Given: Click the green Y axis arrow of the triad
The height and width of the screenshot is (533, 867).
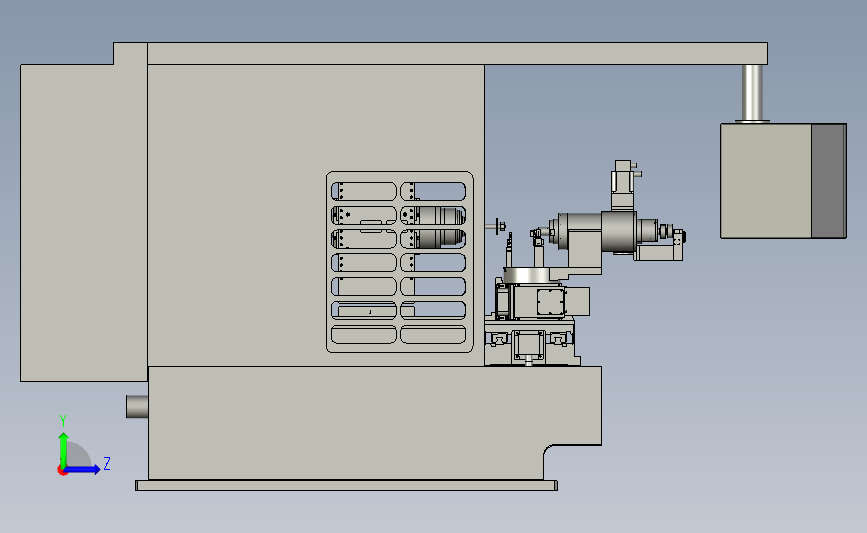Looking at the screenshot, I should 63,449.
